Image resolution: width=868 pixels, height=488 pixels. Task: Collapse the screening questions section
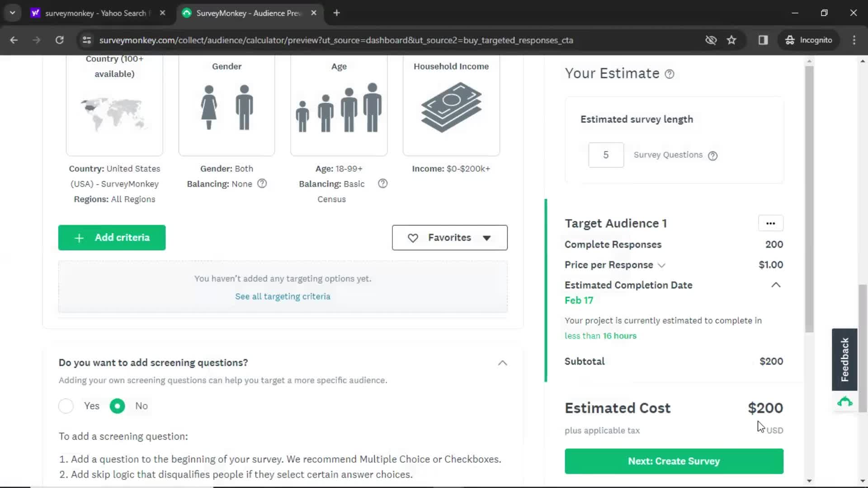click(x=503, y=362)
